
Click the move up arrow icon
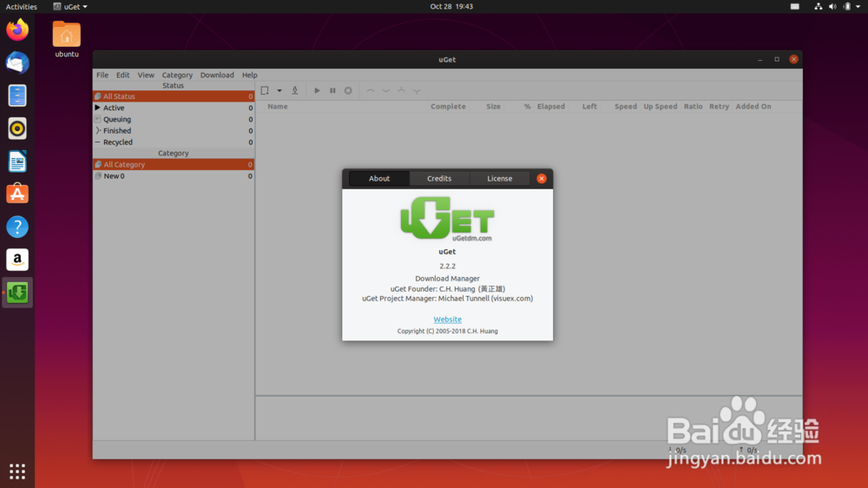(371, 90)
